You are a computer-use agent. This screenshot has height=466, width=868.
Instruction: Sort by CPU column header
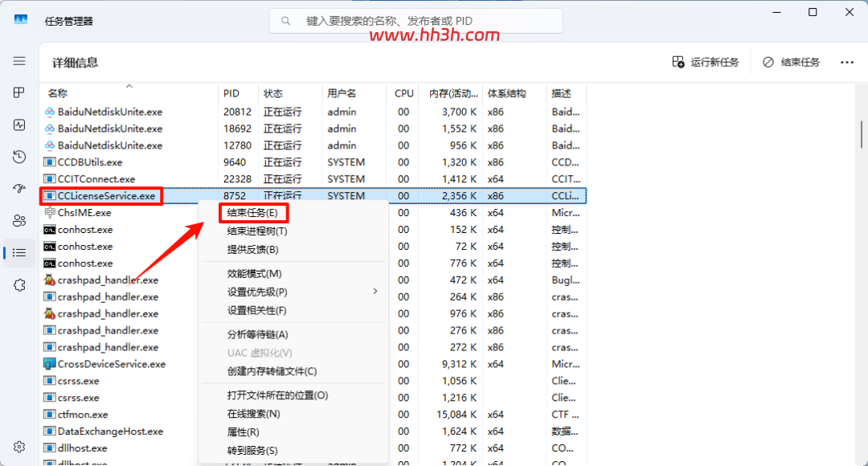tap(403, 93)
